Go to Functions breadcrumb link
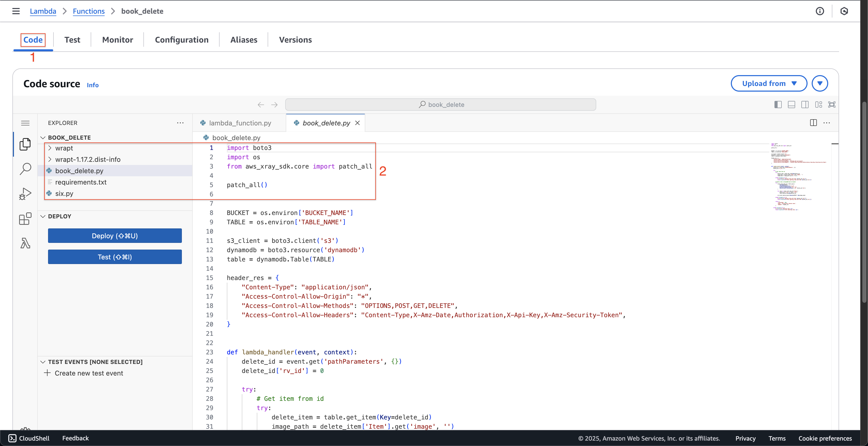 [x=89, y=11]
